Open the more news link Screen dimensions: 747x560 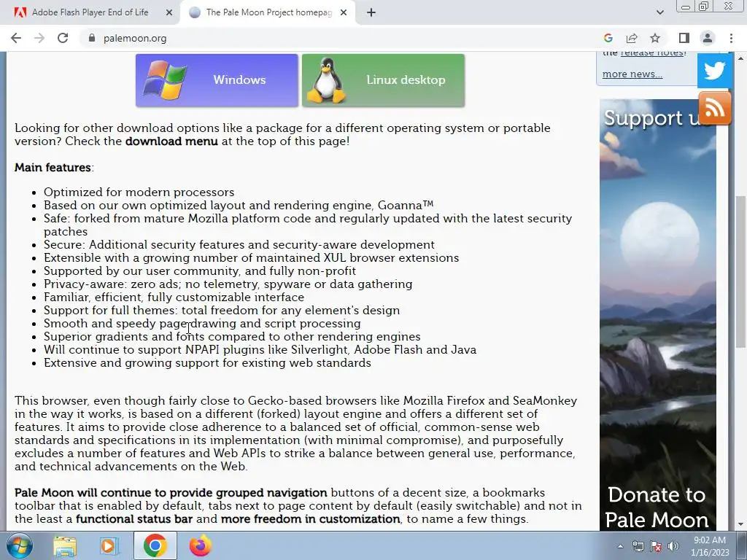pyautogui.click(x=632, y=74)
